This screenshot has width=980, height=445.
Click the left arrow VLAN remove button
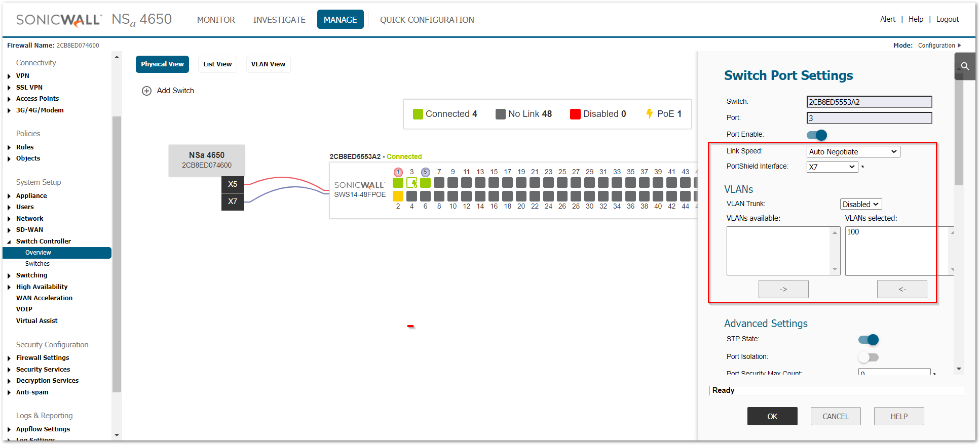click(902, 289)
